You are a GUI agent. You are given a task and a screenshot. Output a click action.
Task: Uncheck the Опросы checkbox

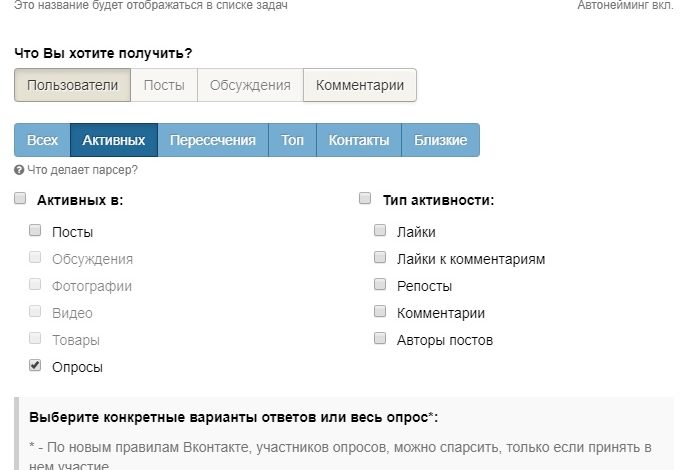(x=35, y=366)
